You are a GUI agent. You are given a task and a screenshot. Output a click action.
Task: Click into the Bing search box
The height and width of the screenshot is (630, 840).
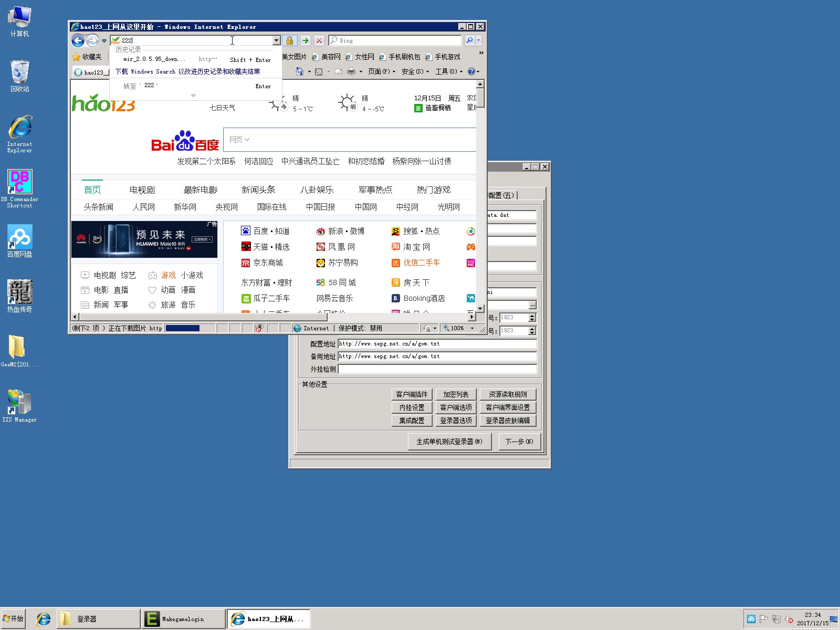pos(395,40)
